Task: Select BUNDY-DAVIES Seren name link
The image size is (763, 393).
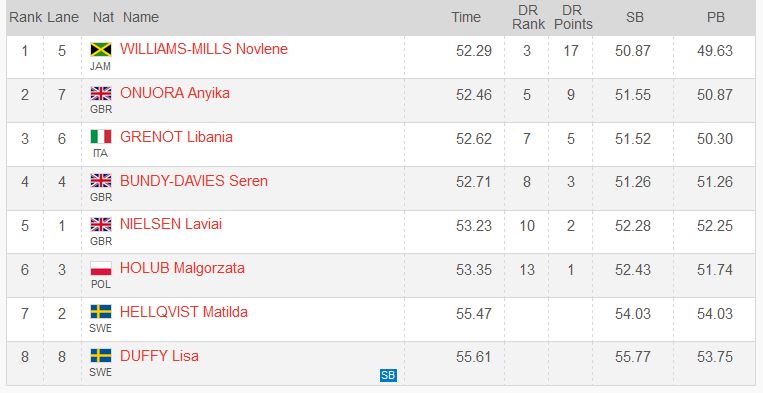Action: click(x=194, y=181)
